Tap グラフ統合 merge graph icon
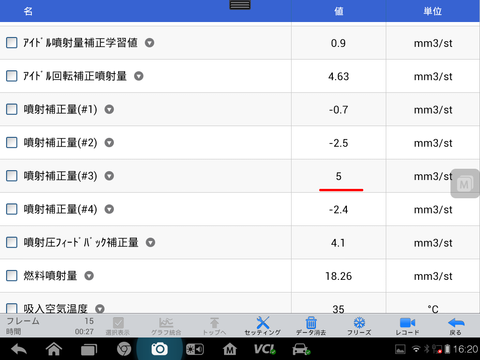The image size is (480, 360). pos(166,326)
